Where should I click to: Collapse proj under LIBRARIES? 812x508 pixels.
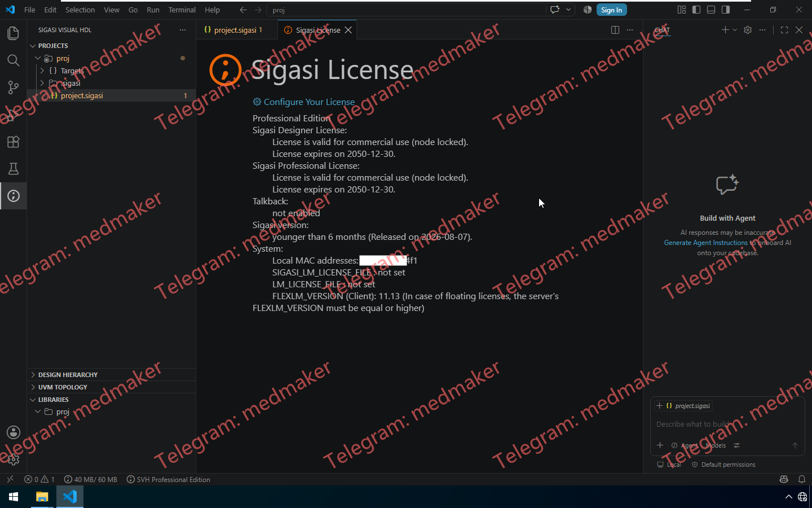[x=38, y=411]
